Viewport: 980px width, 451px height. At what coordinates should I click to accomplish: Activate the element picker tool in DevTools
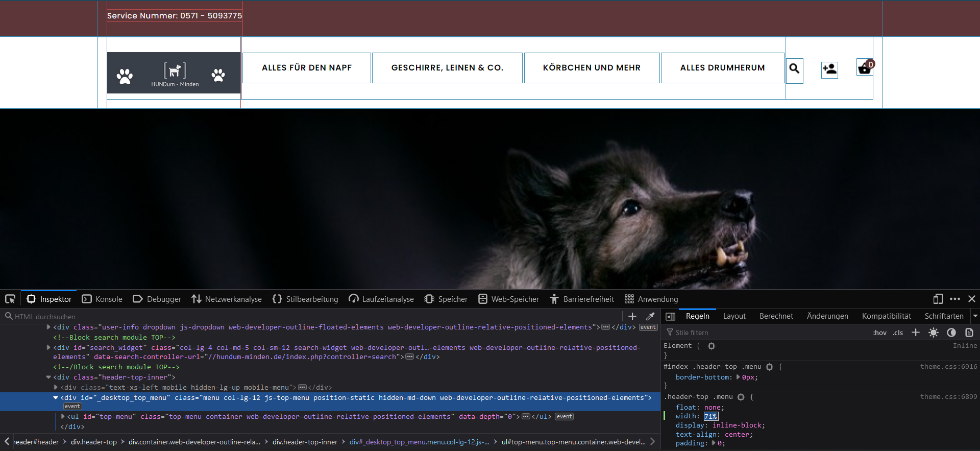click(10, 299)
